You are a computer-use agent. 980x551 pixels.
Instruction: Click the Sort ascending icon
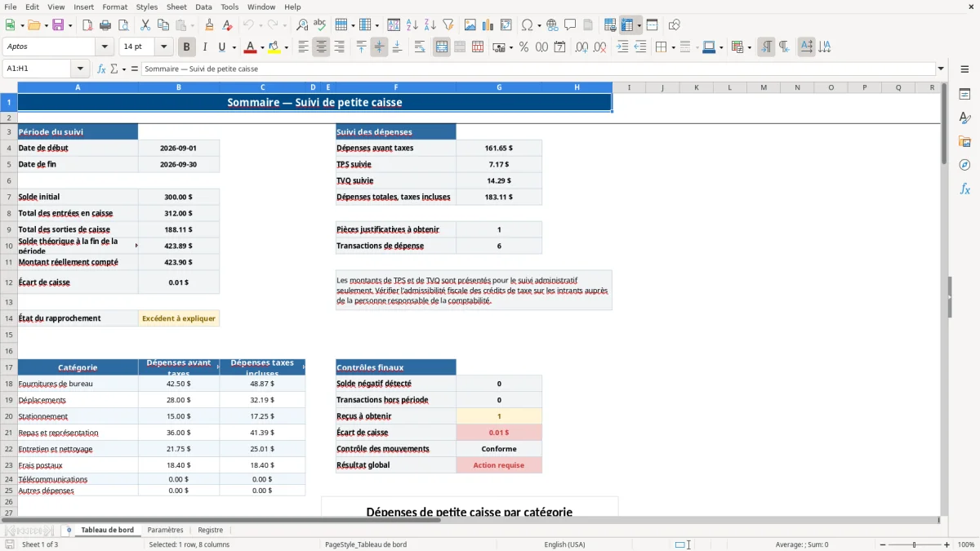point(412,25)
